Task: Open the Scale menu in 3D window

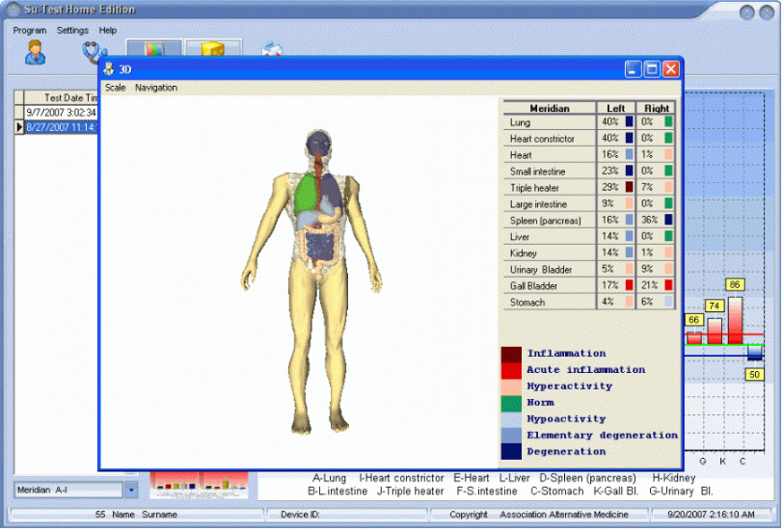Action: (x=115, y=88)
